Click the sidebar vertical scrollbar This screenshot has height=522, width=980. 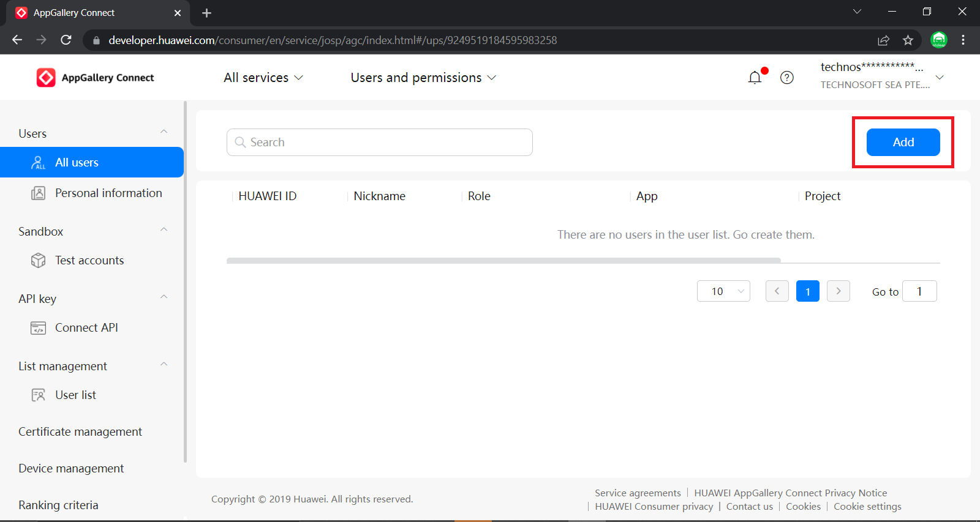coord(185,282)
